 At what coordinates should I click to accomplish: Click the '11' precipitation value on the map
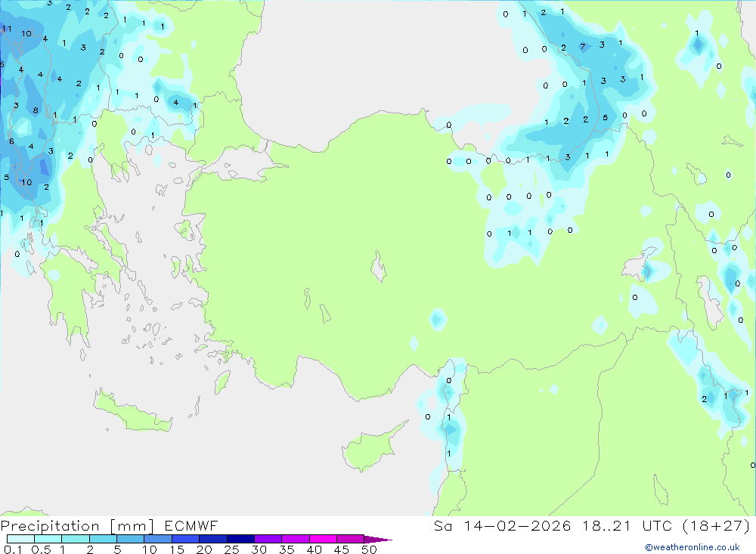pos(7,29)
